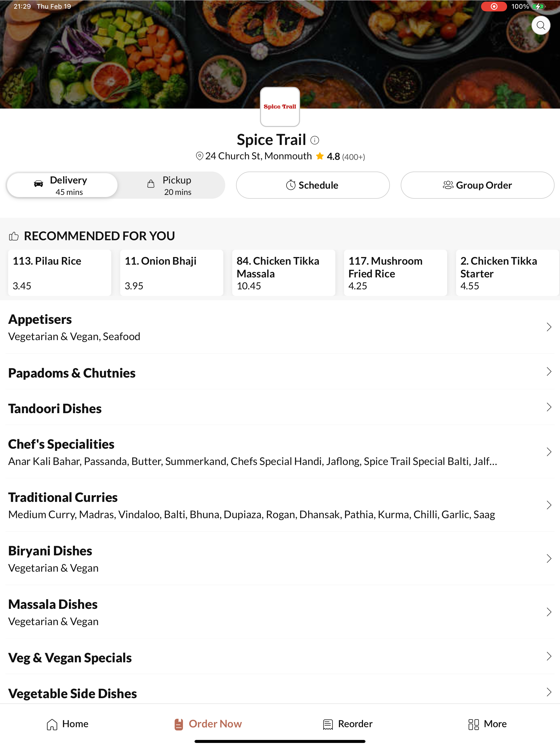Go to the Home tab
This screenshot has width=560, height=747.
68,724
